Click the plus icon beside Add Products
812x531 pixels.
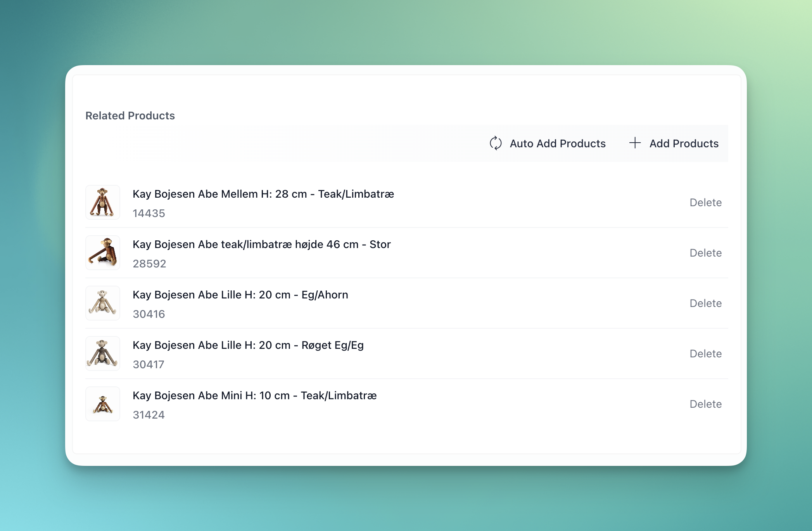[635, 143]
